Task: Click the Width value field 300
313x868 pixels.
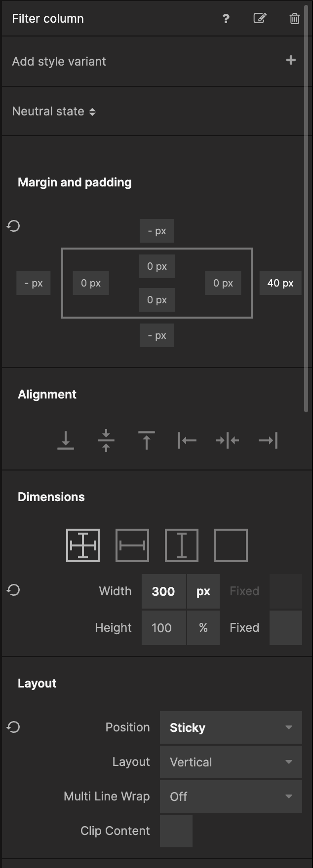Action: [164, 591]
